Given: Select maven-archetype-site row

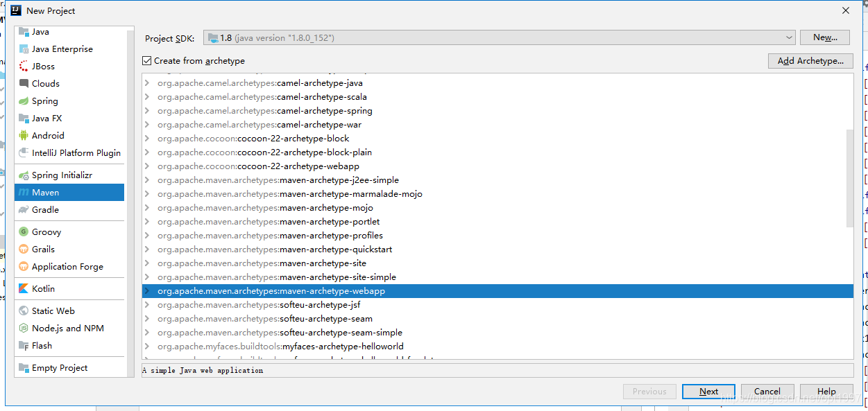Looking at the screenshot, I should 497,263.
